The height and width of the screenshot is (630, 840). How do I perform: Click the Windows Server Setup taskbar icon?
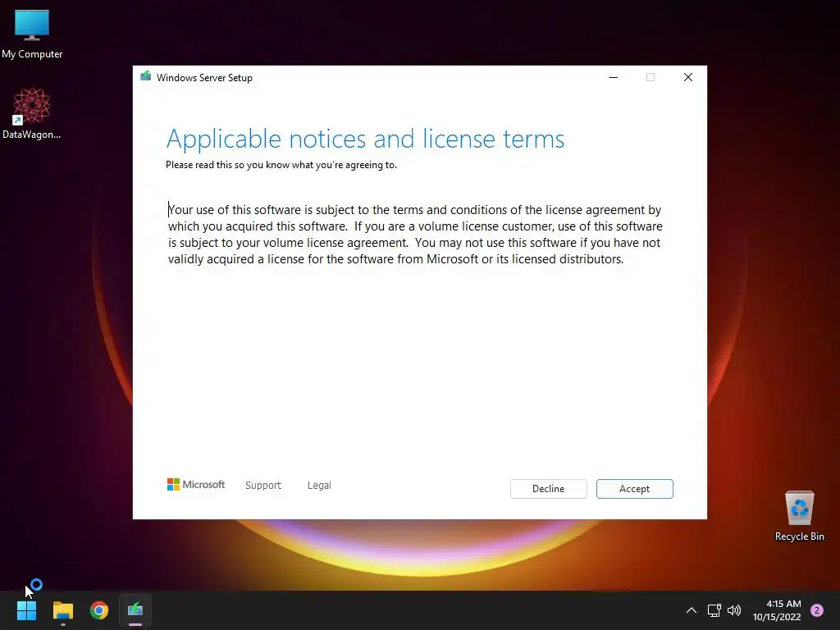click(135, 610)
